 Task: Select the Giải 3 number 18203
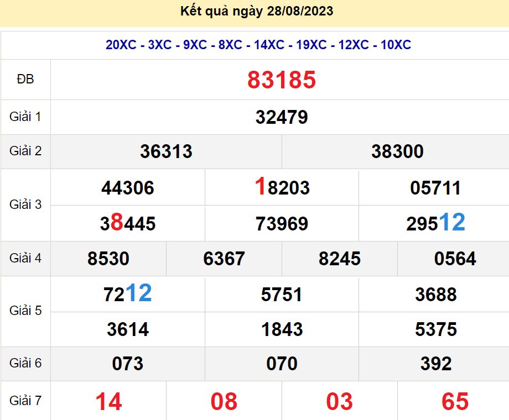coord(282,188)
